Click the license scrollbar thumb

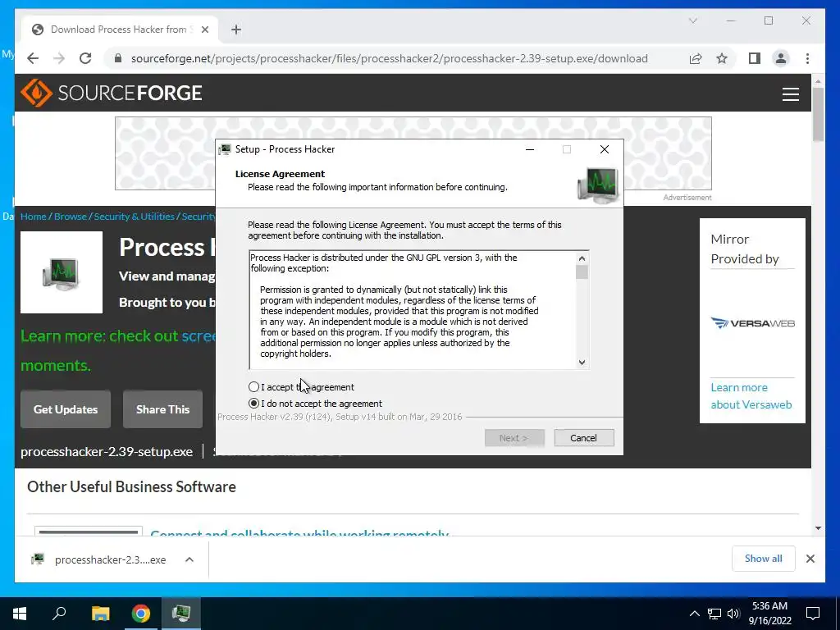[x=582, y=272]
